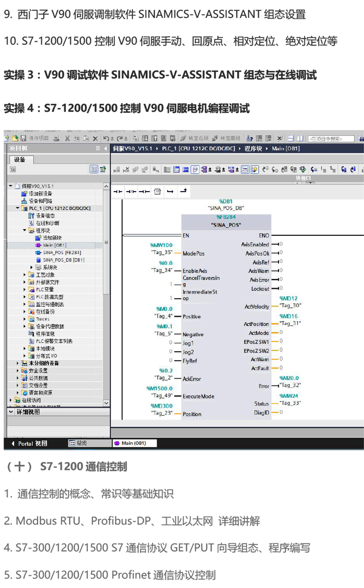Expand the 公共数据 common data node
Image resolution: width=364 pixels, height=588 pixels.
click(18, 378)
